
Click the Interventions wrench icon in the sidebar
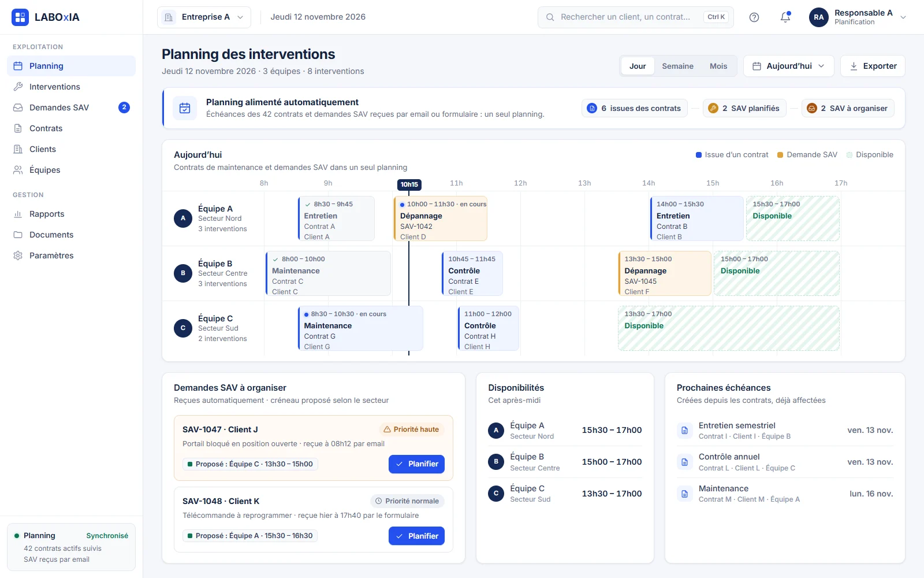[18, 87]
